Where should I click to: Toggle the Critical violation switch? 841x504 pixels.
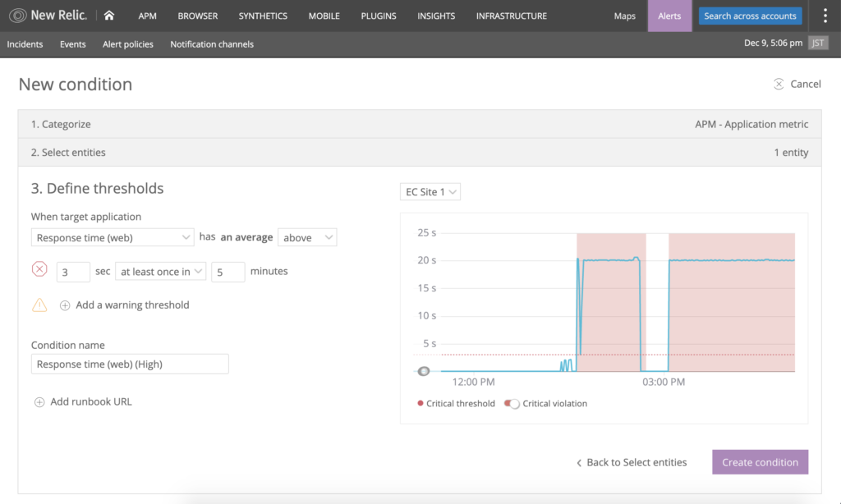click(x=512, y=404)
